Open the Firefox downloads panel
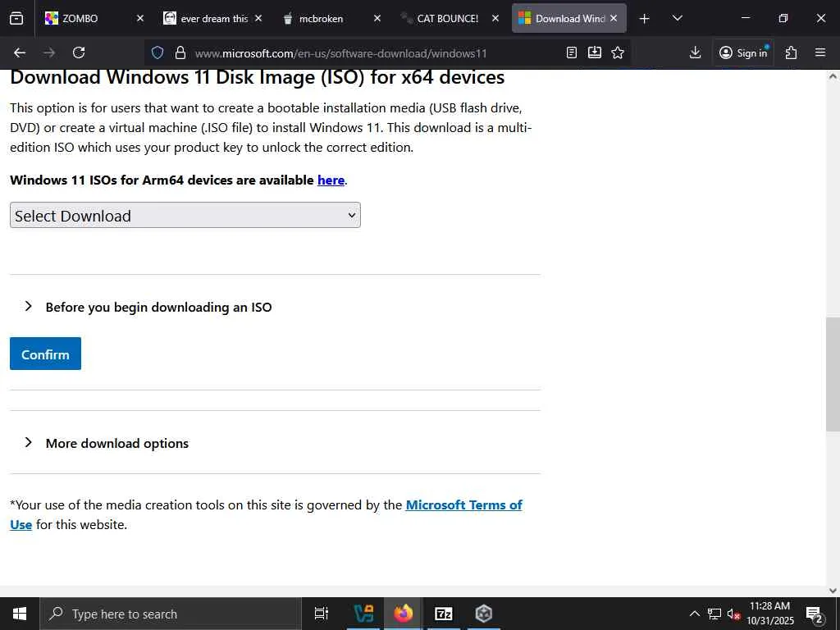Screen dimensions: 840x630 (x=695, y=52)
